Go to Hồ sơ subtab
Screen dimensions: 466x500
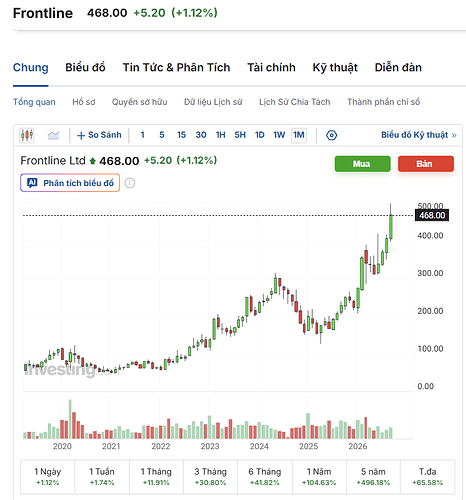[x=84, y=102]
